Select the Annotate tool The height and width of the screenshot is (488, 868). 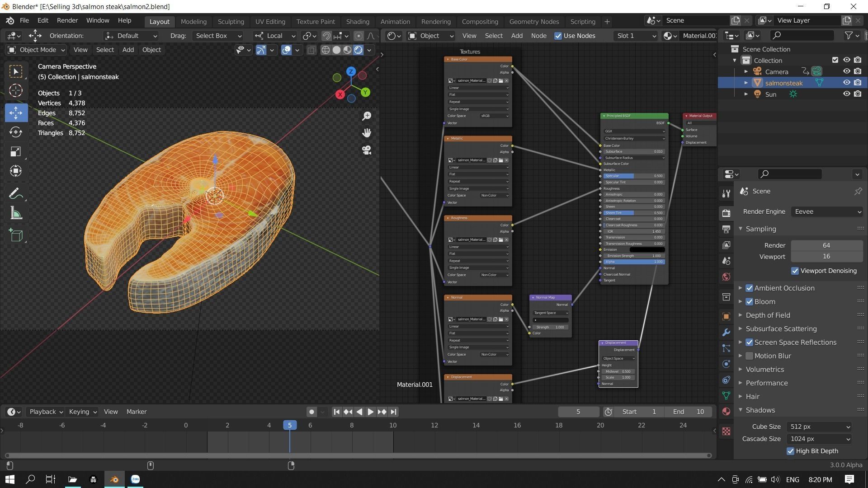(16, 194)
